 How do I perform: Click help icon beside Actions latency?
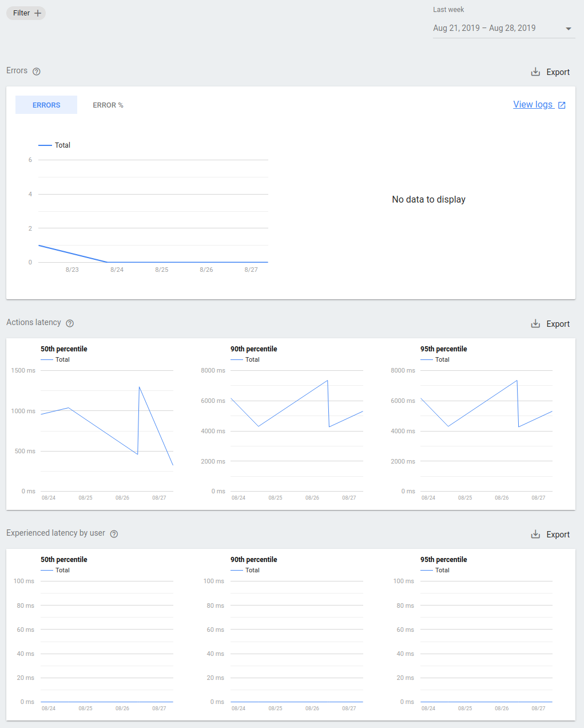point(70,323)
